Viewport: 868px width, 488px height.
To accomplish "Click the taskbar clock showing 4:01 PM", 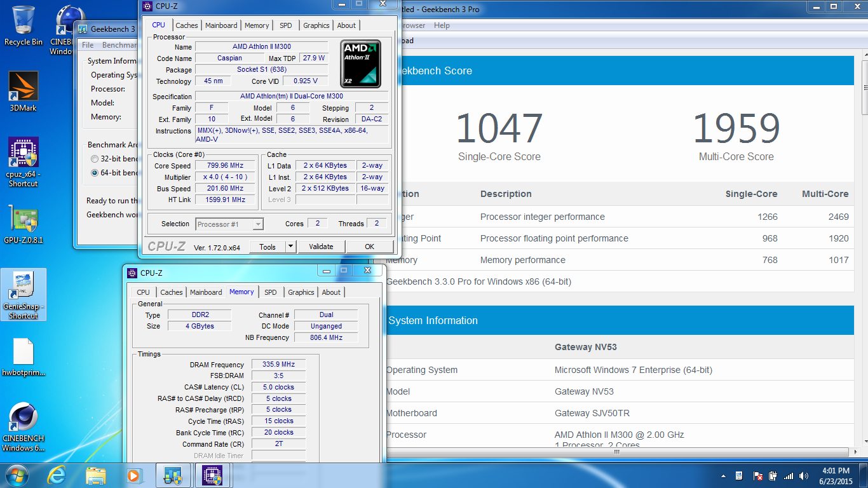I will (x=835, y=476).
